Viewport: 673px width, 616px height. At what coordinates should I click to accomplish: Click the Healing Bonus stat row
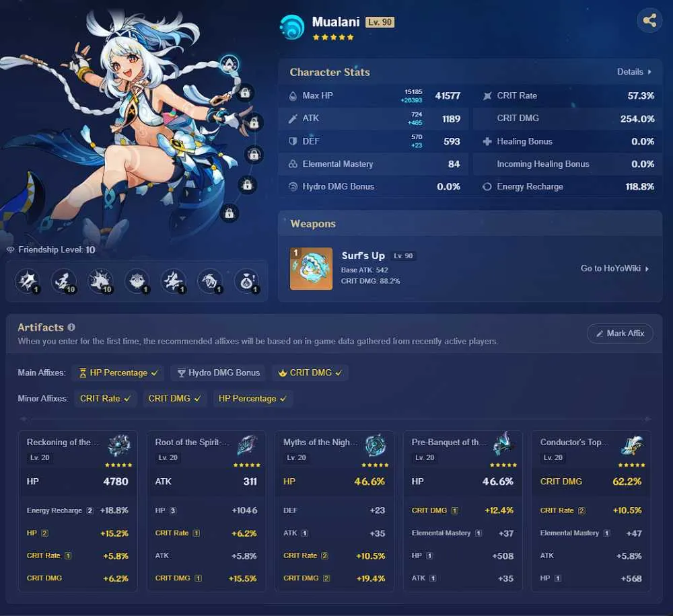(567, 141)
